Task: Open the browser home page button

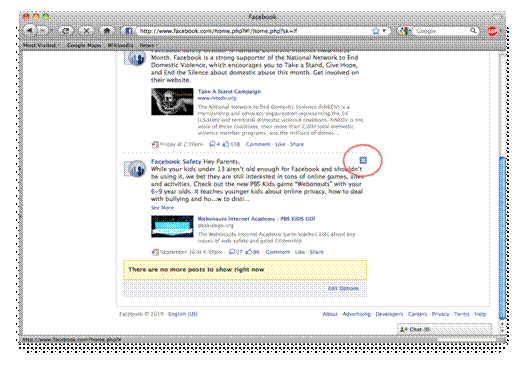Action: pos(107,31)
